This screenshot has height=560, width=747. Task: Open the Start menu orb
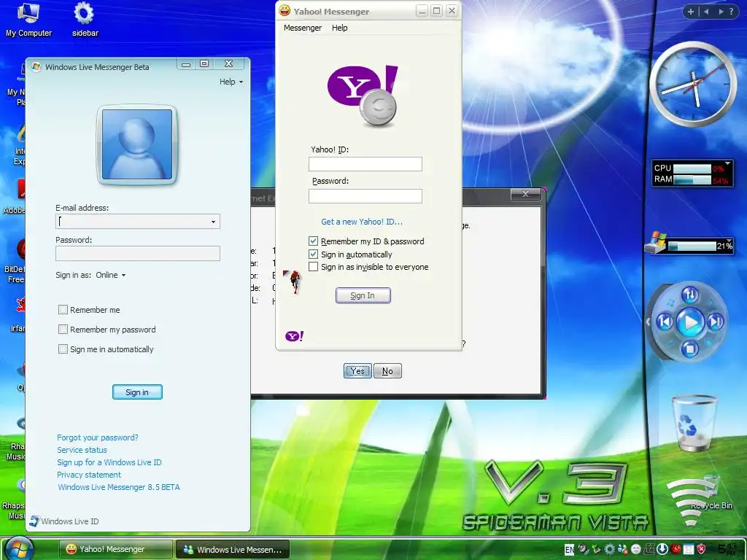coord(20,548)
